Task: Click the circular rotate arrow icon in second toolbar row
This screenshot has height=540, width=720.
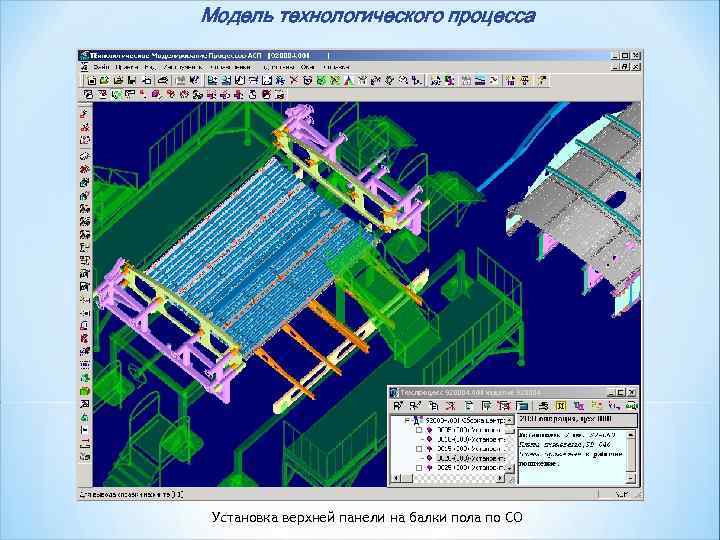Action: point(253,95)
